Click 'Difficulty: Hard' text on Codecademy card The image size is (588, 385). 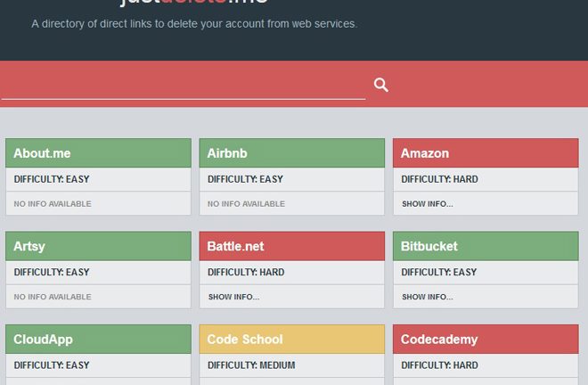(x=439, y=365)
